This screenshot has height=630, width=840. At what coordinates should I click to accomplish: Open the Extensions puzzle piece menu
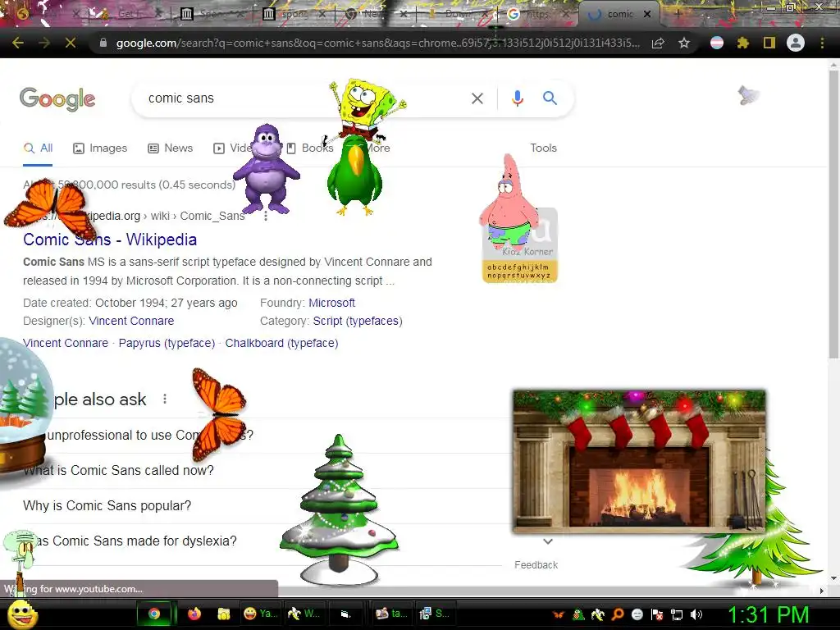[x=743, y=43]
